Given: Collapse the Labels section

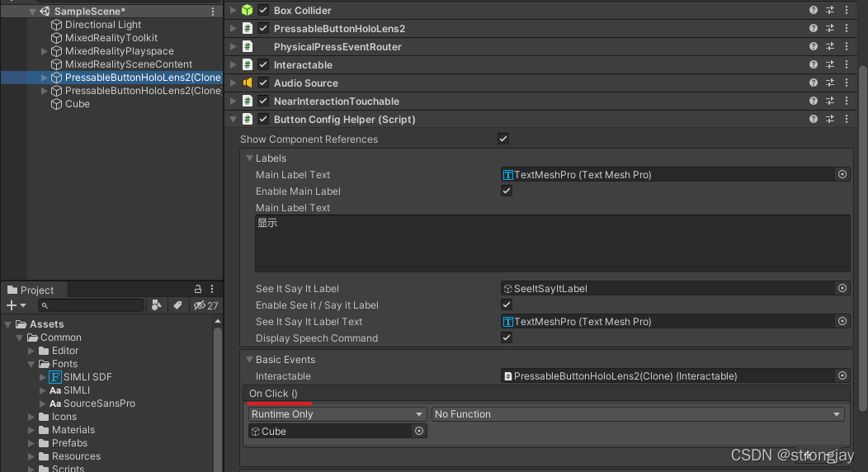Looking at the screenshot, I should [x=250, y=158].
